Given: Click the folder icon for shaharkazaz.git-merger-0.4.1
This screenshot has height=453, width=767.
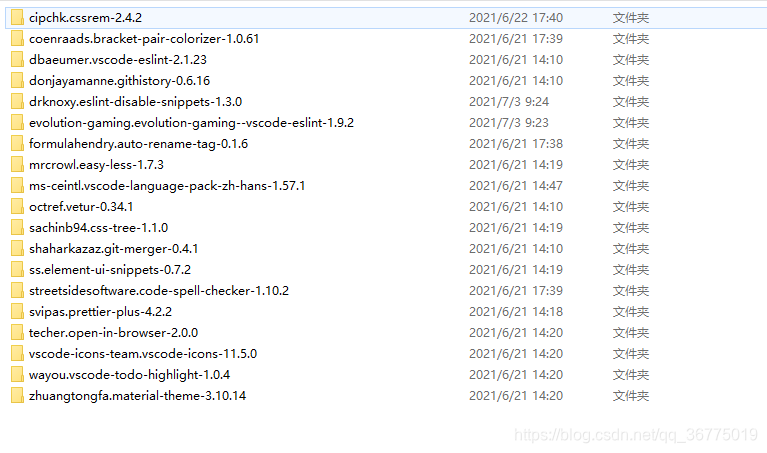Looking at the screenshot, I should click(x=17, y=249).
